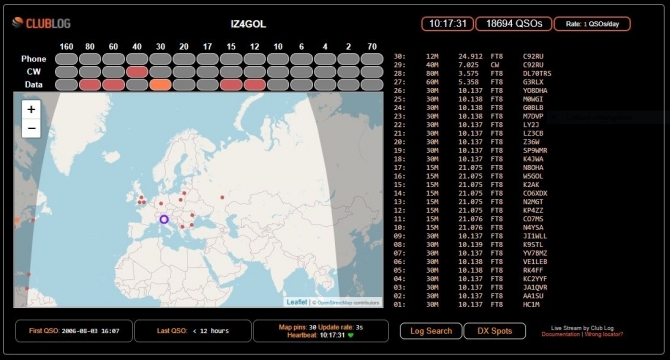Click the IZ4GOL callsign title
This screenshot has width=670, height=360.
(248, 24)
